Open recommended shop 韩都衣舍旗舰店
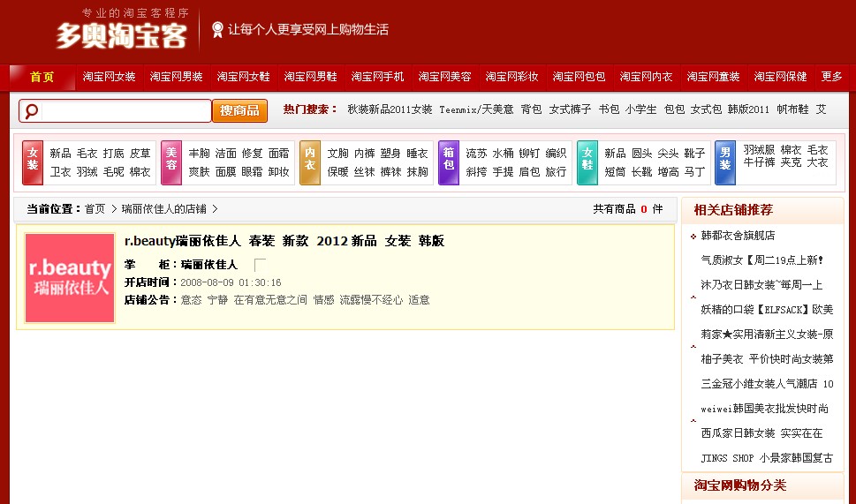856x504 pixels. click(738, 236)
